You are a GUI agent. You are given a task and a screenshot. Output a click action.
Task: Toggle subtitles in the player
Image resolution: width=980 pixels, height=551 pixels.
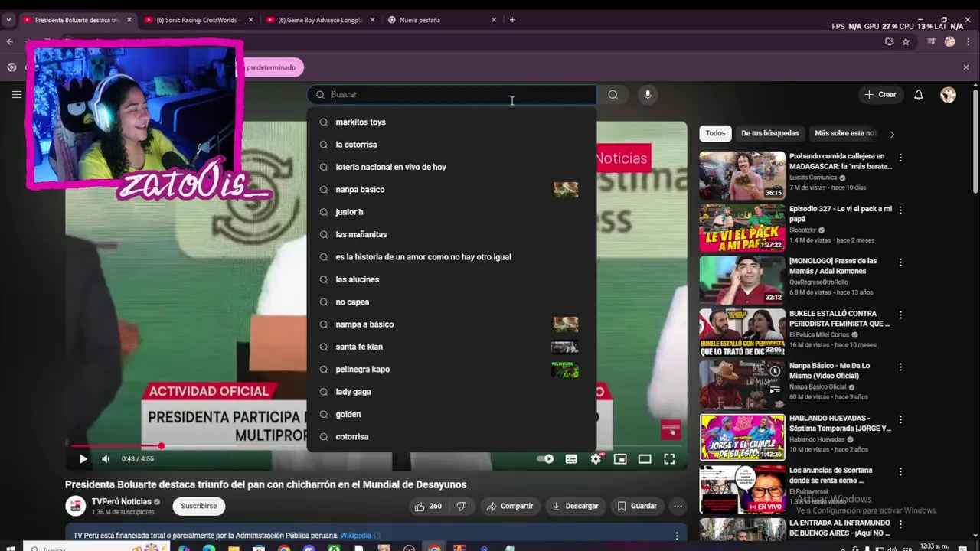(571, 458)
